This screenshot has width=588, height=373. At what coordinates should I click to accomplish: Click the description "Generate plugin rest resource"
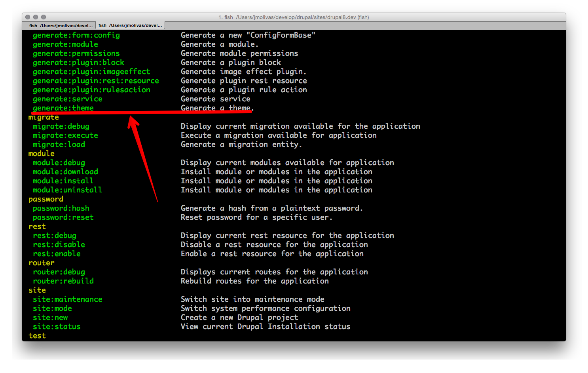(244, 81)
